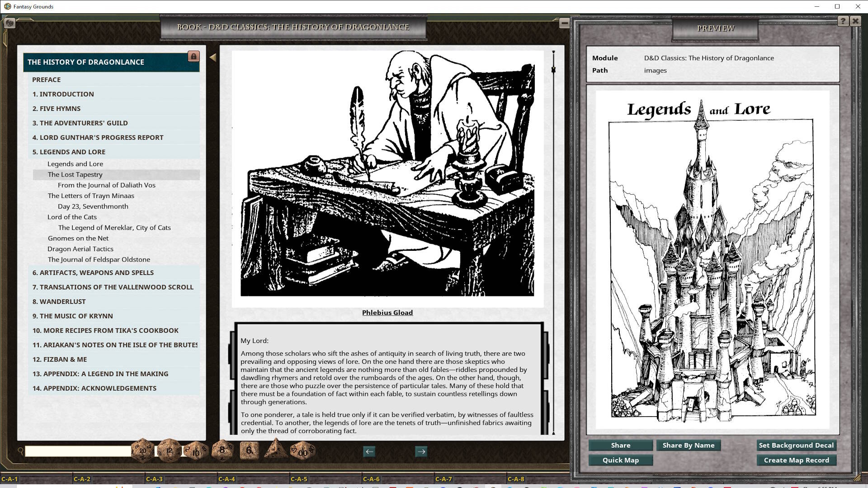The width and height of the screenshot is (868, 488).
Task: Expand 6. Artifacts, Weapons and Spells
Action: pos(113,272)
